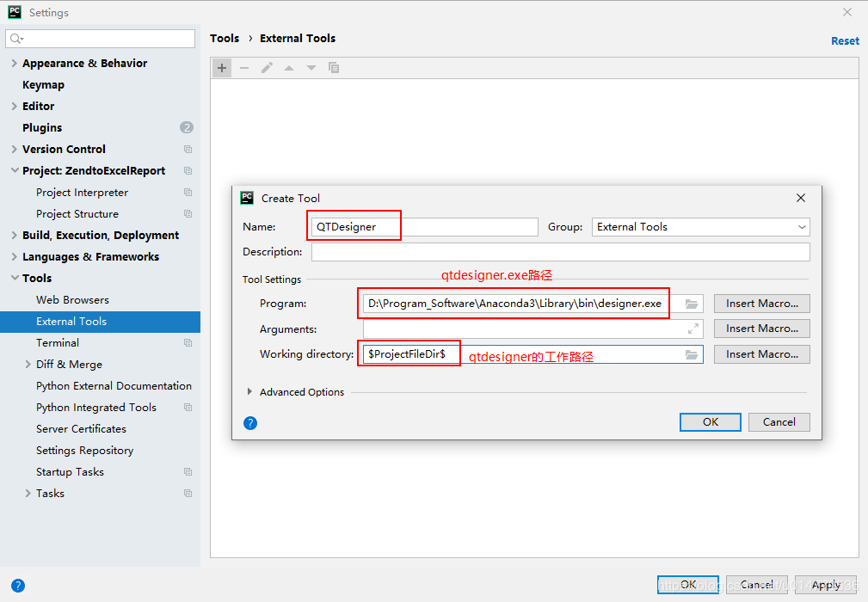This screenshot has width=868, height=602.
Task: Click the search magnifier icon in Settings
Action: click(x=16, y=39)
